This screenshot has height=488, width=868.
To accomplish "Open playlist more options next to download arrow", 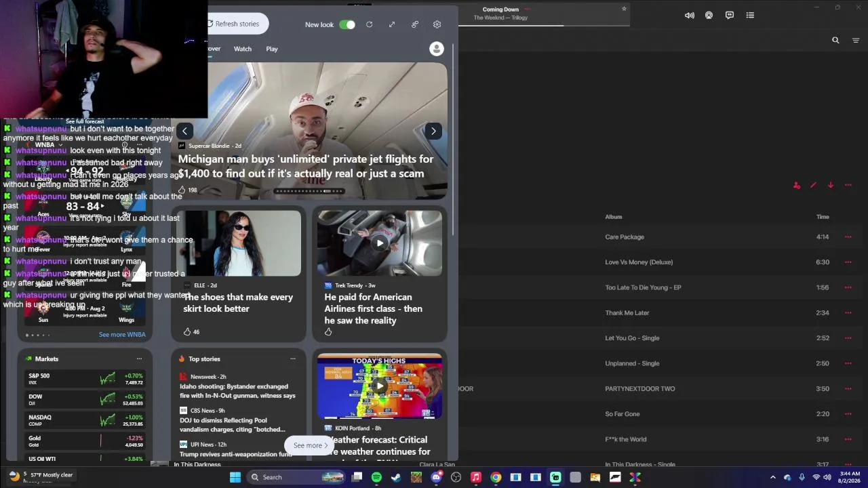I will coord(848,185).
